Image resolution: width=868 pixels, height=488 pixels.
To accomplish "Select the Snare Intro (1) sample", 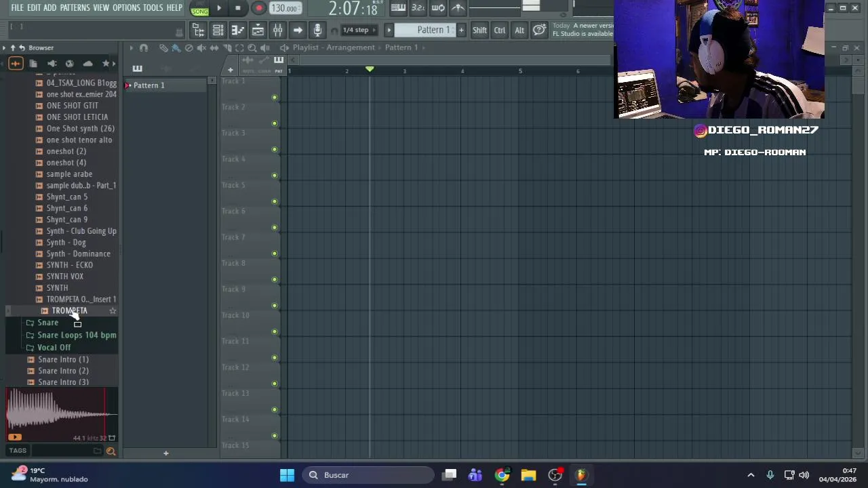I will pos(63,359).
